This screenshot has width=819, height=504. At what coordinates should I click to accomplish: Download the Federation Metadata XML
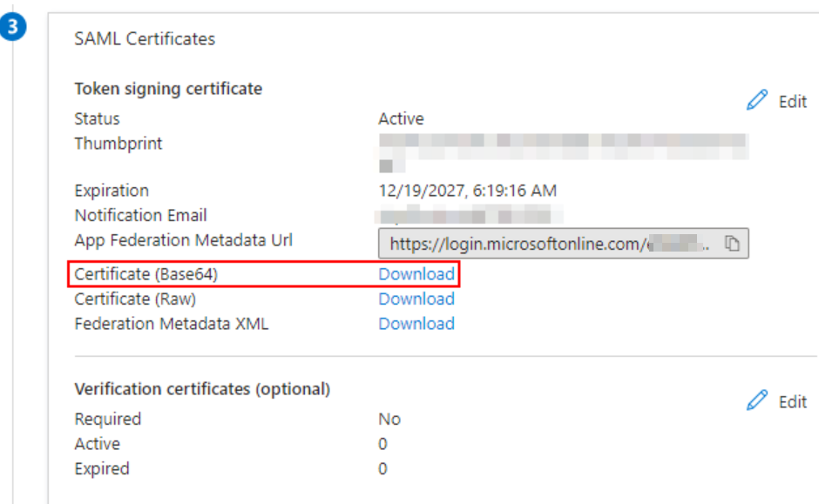[x=416, y=324]
